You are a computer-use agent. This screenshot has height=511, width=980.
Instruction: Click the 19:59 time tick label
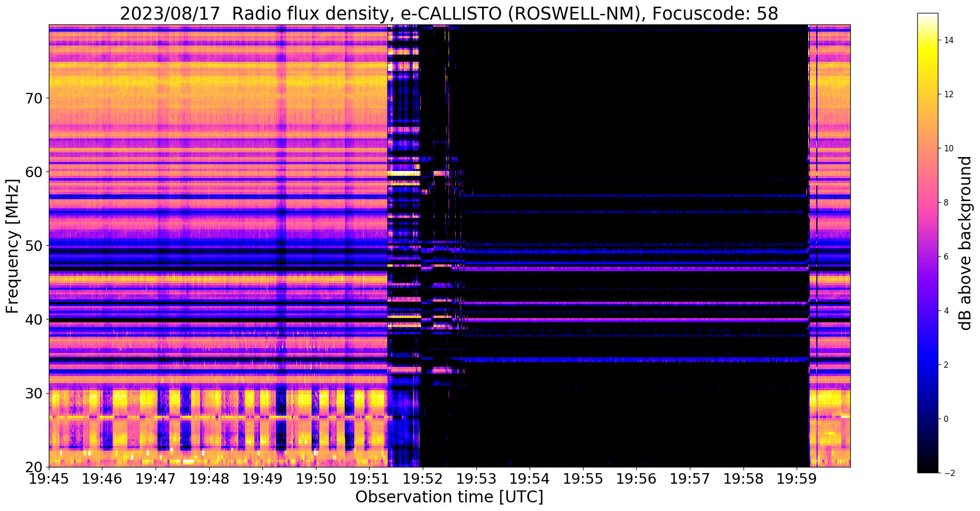(x=797, y=478)
